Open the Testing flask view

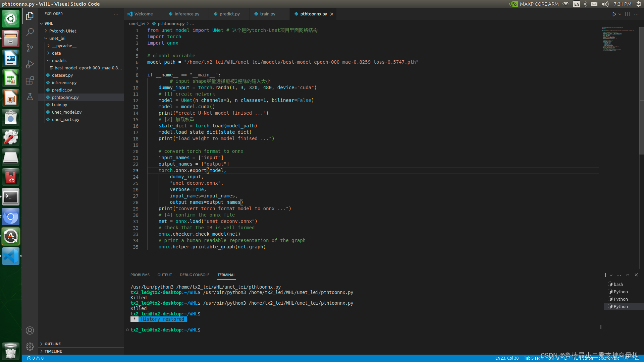click(x=30, y=97)
